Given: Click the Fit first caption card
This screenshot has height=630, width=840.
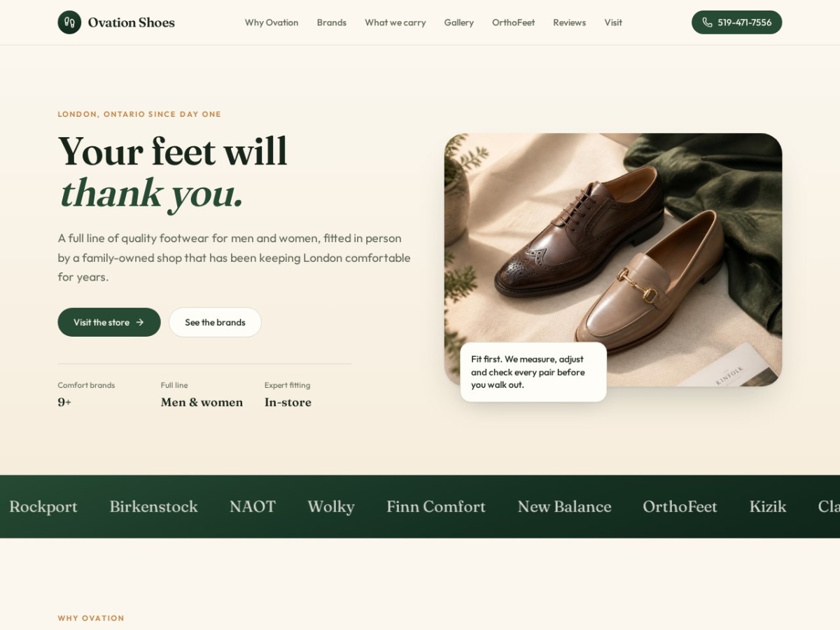Looking at the screenshot, I should [533, 372].
